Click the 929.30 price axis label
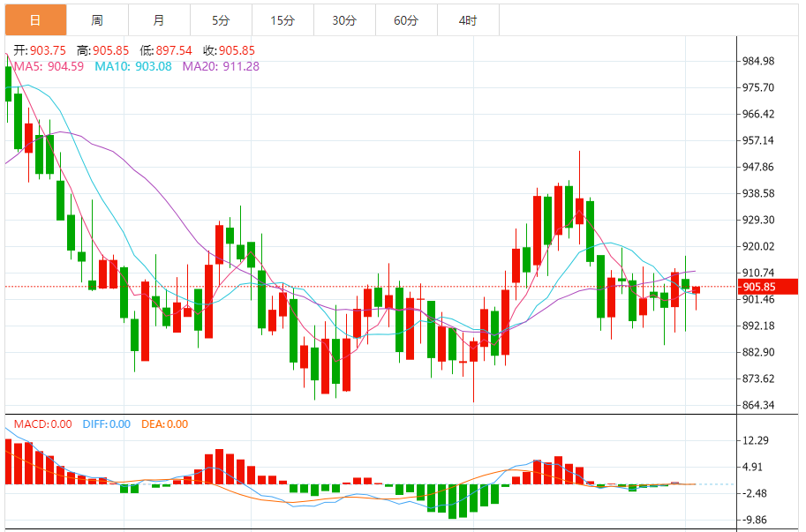806x532 pixels. click(x=758, y=220)
